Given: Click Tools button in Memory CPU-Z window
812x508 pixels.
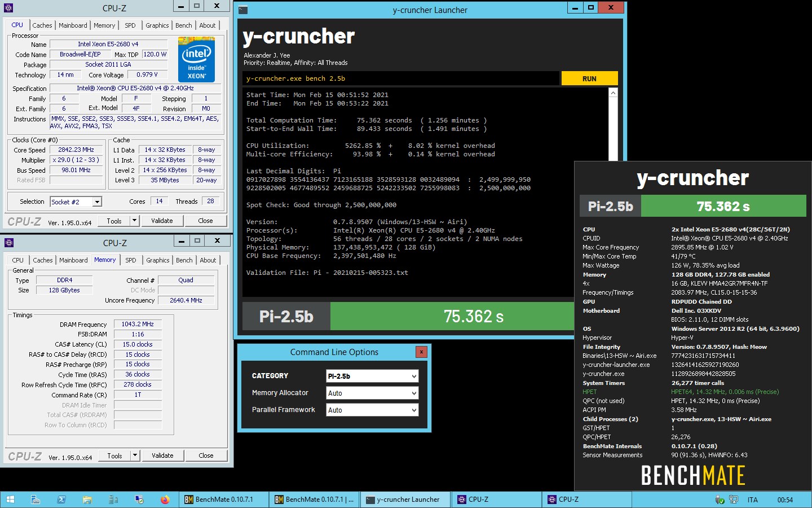Looking at the screenshot, I should [114, 456].
